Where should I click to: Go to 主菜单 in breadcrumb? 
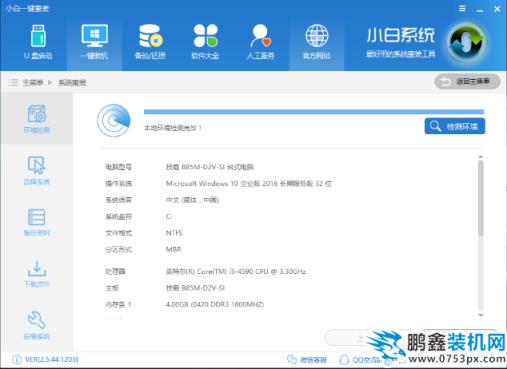33,82
